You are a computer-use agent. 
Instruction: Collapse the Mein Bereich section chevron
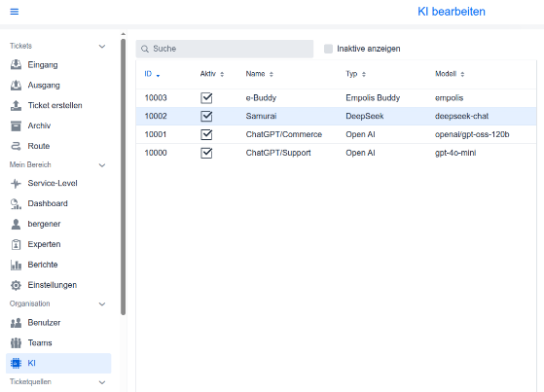tap(102, 165)
